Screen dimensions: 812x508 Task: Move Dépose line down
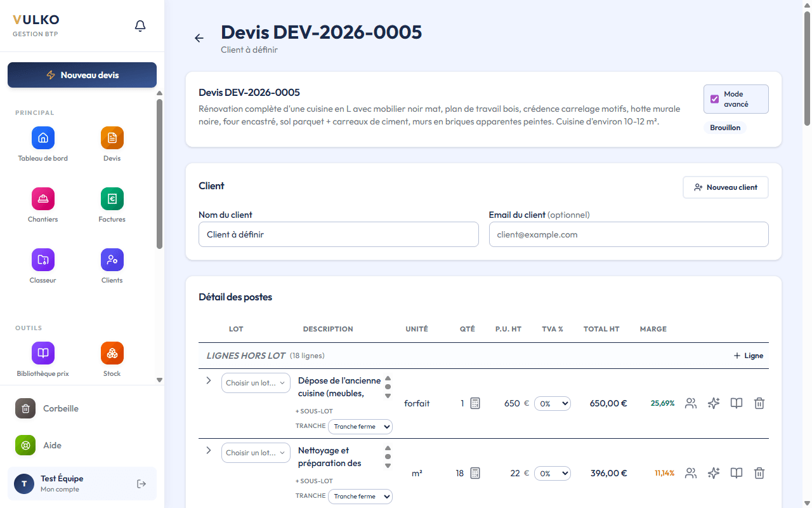point(388,396)
